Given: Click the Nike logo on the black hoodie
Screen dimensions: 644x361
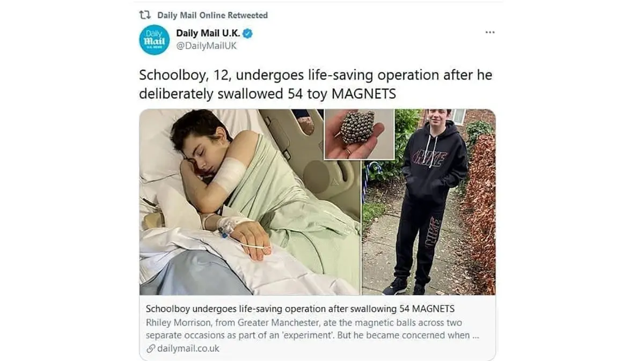Looking at the screenshot, I should click(429, 159).
